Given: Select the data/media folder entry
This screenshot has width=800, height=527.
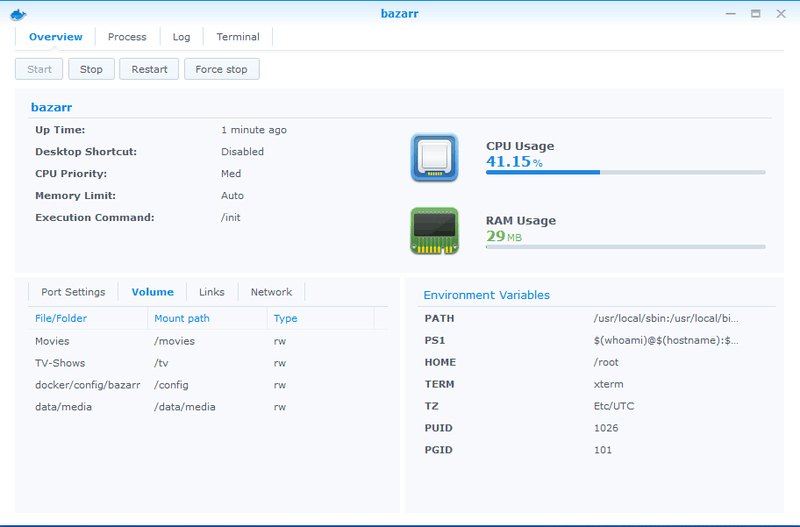Looking at the screenshot, I should (x=63, y=407).
